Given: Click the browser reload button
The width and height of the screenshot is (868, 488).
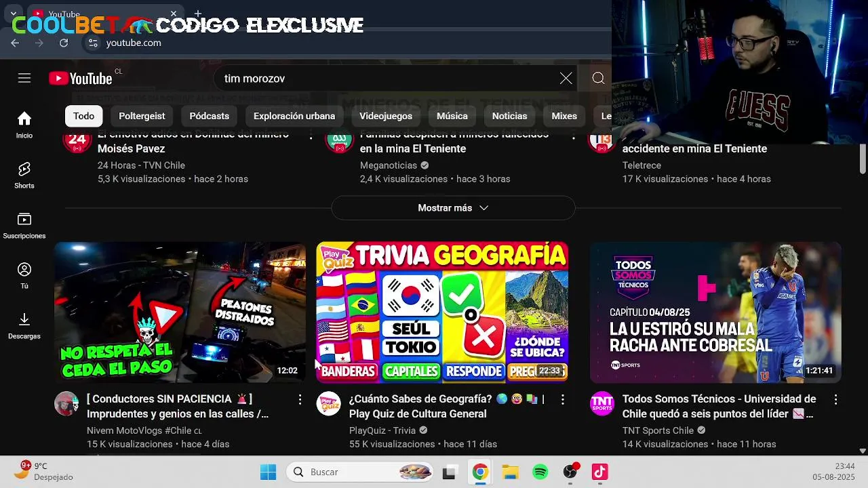Looking at the screenshot, I should click(x=64, y=43).
